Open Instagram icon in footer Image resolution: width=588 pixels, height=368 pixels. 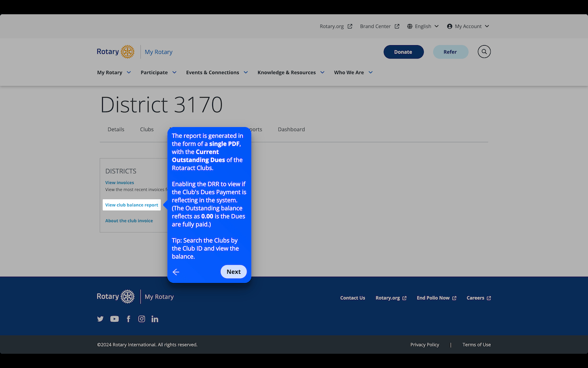pos(142,319)
